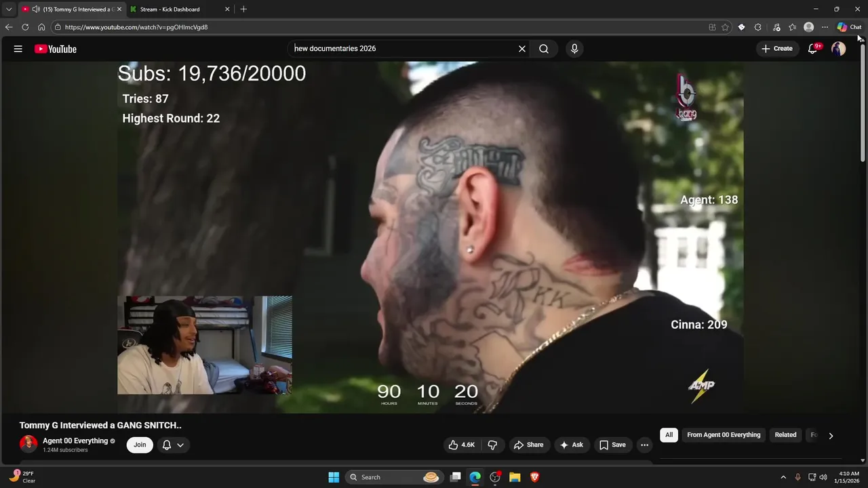Screen dimensions: 868x488
Task: Mute the YouTube tab via speaker icon
Action: click(36, 9)
